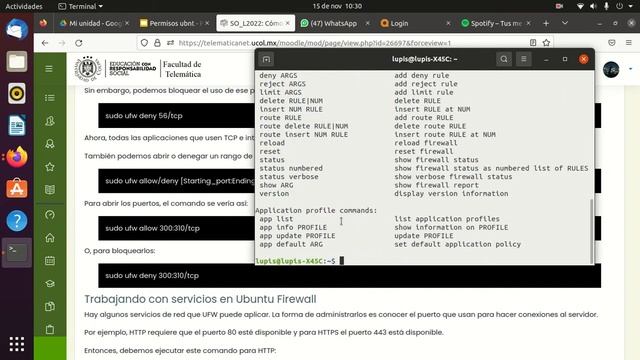640x360 pixels.
Task: Open terminal hamburger menu
Action: pos(524,59)
